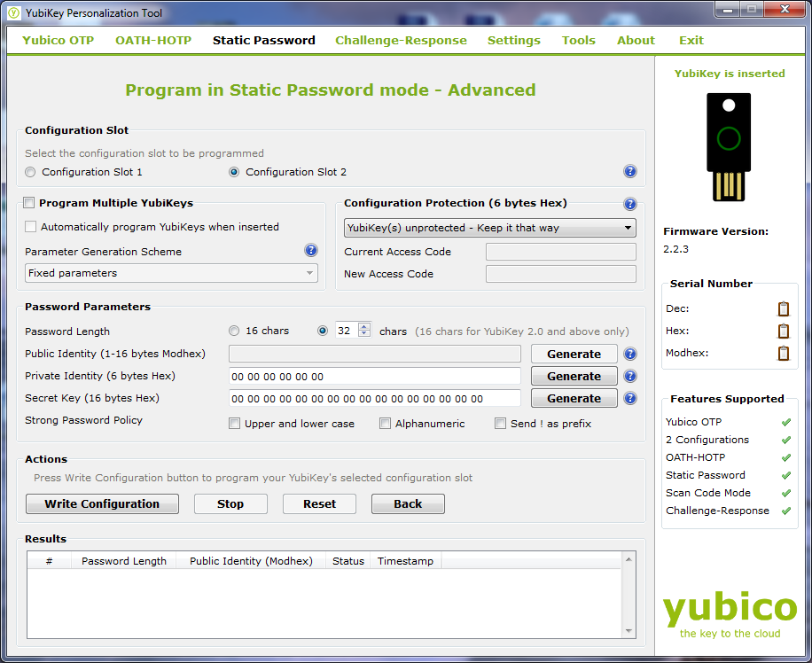Click the password chars number field

347,331
